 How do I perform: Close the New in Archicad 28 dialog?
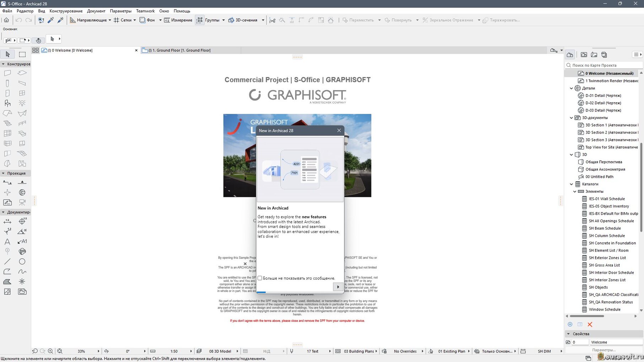(x=339, y=131)
